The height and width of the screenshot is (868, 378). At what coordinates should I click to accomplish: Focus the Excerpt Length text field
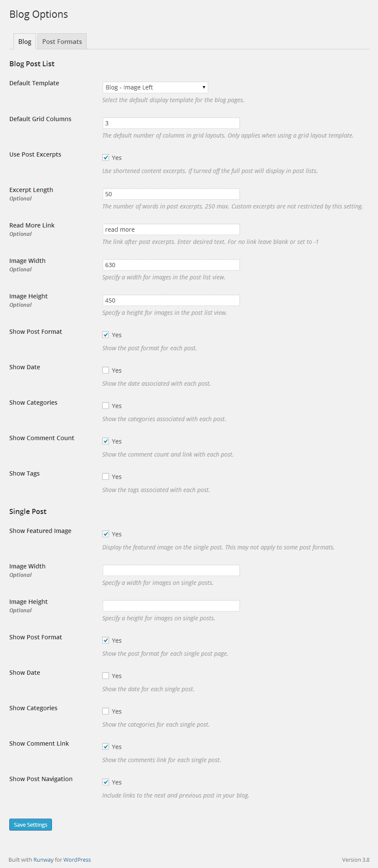pos(171,194)
